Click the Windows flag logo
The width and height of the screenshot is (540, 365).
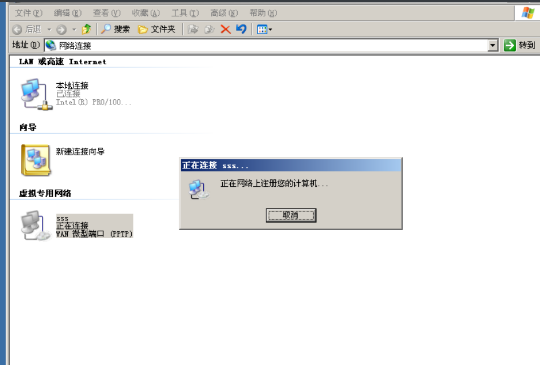click(x=528, y=13)
